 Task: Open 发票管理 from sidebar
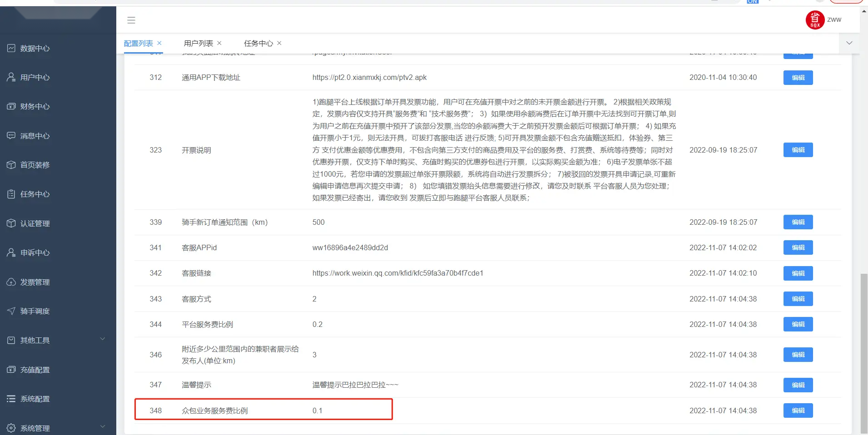click(x=35, y=282)
